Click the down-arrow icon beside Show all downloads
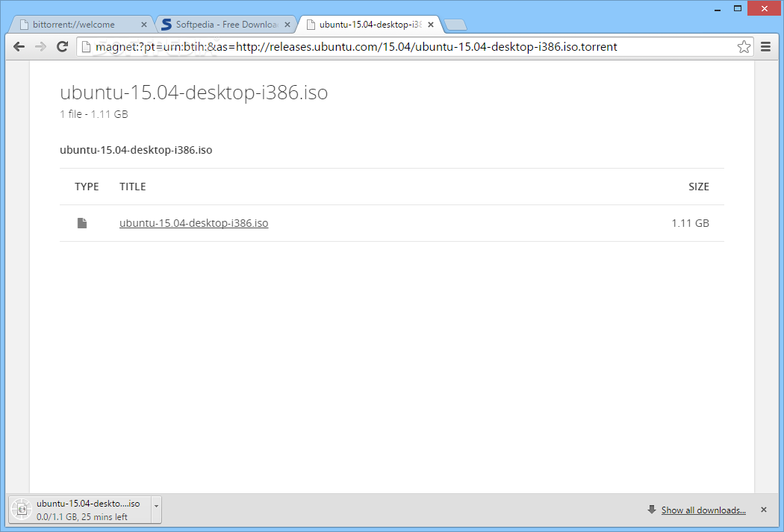This screenshot has height=532, width=784. point(652,510)
